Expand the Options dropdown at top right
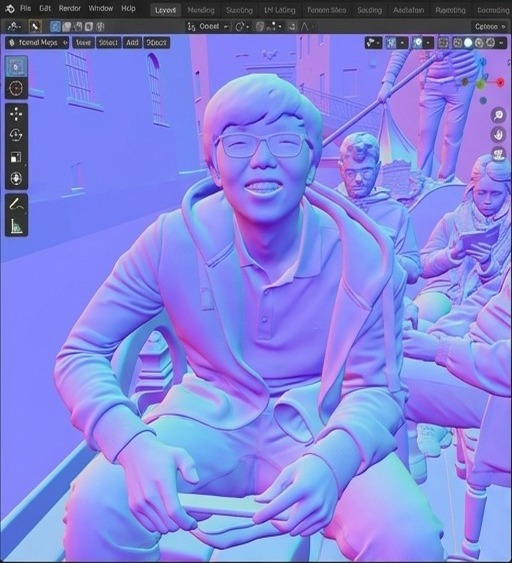Image resolution: width=512 pixels, height=563 pixels. (490, 27)
